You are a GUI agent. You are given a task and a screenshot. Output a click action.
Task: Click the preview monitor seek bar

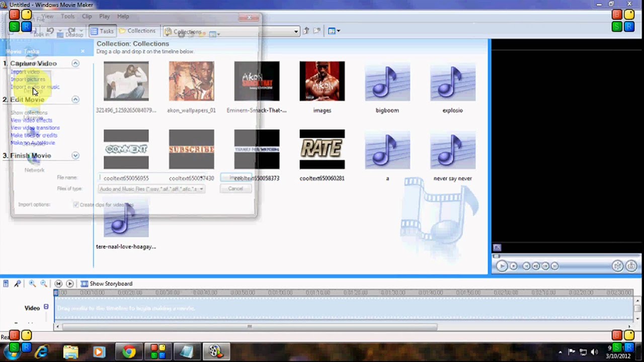click(x=566, y=256)
